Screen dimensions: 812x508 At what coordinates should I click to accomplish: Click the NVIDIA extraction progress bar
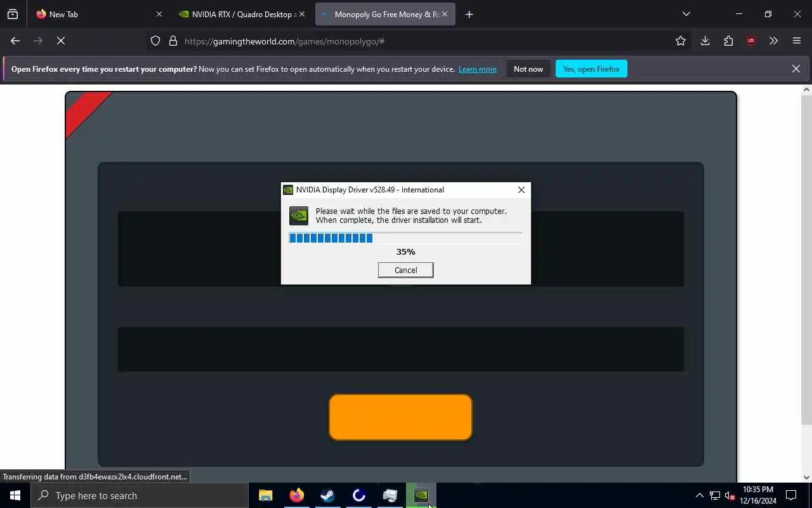point(405,238)
